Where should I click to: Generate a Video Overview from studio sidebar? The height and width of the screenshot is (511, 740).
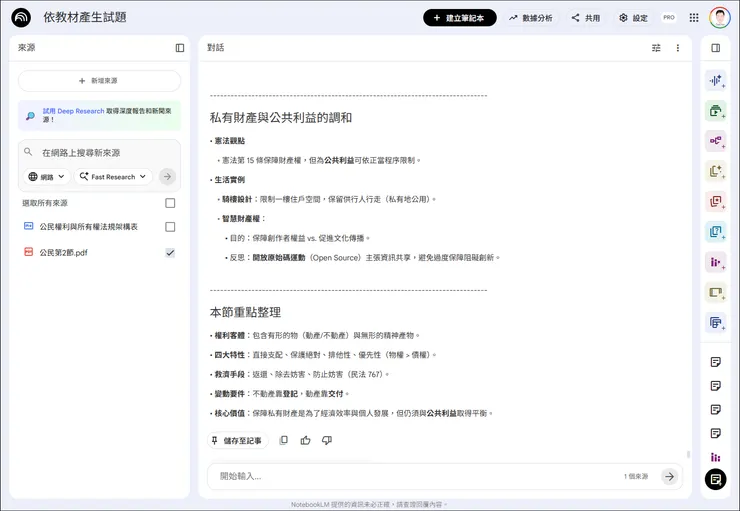click(716, 111)
